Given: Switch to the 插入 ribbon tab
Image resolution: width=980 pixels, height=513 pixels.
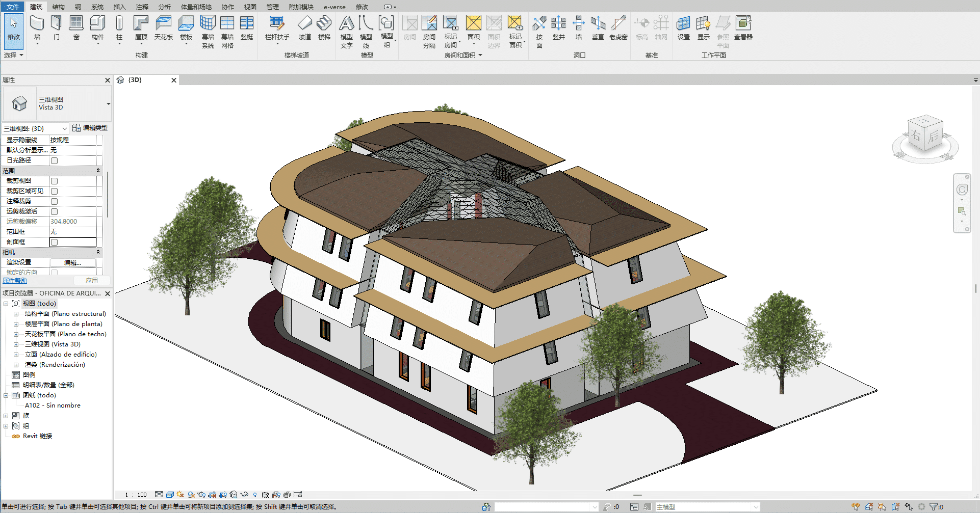Looking at the screenshot, I should [119, 7].
